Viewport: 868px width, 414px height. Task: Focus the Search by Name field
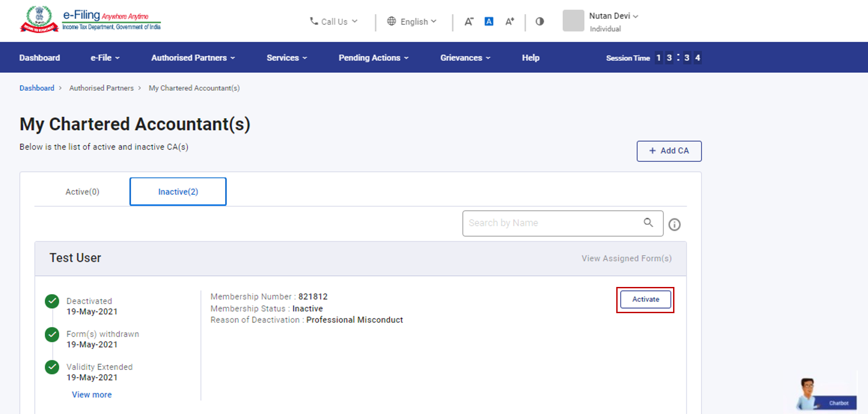coord(551,223)
